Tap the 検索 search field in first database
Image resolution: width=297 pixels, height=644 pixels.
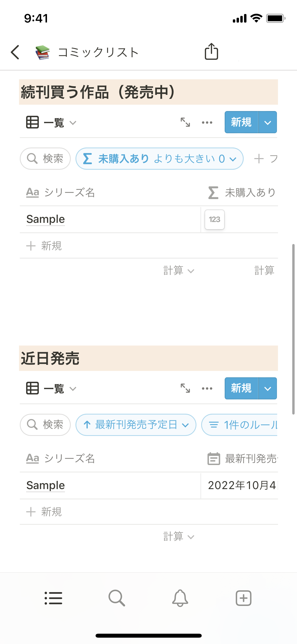pyautogui.click(x=45, y=159)
